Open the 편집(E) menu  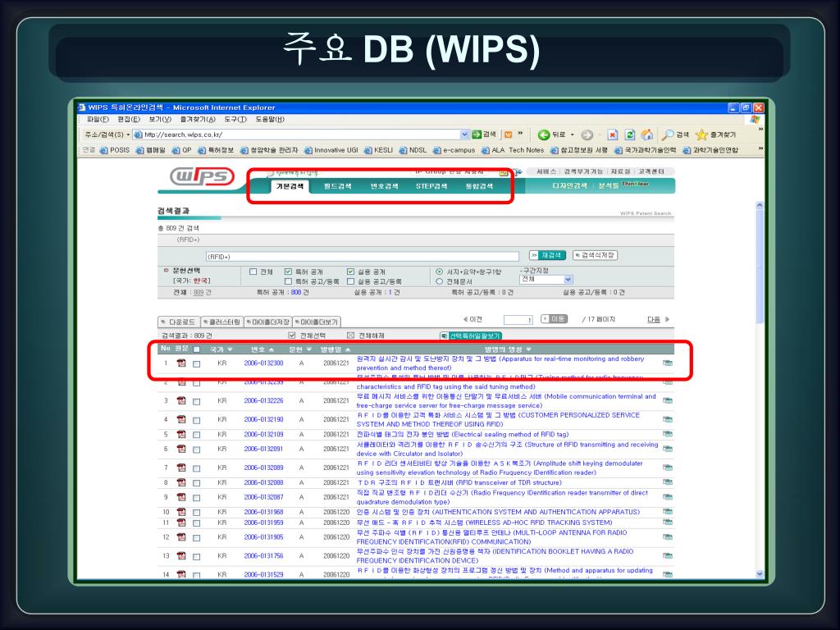click(x=129, y=120)
